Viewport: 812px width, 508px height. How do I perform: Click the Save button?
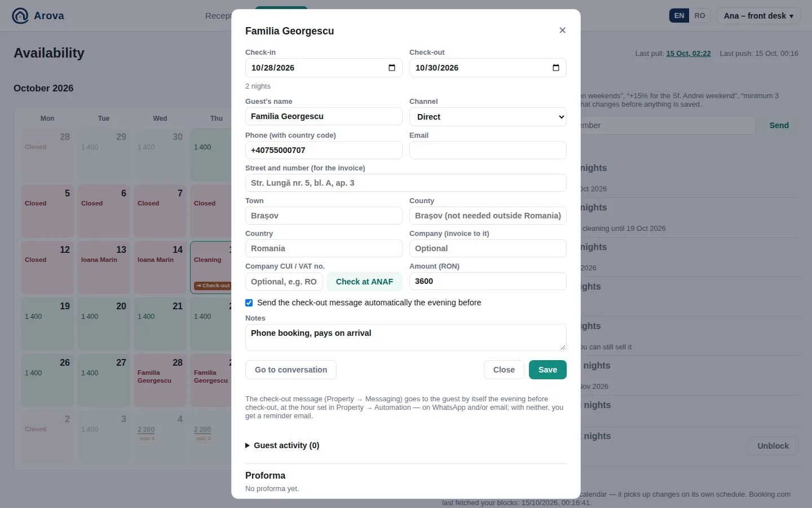point(548,370)
